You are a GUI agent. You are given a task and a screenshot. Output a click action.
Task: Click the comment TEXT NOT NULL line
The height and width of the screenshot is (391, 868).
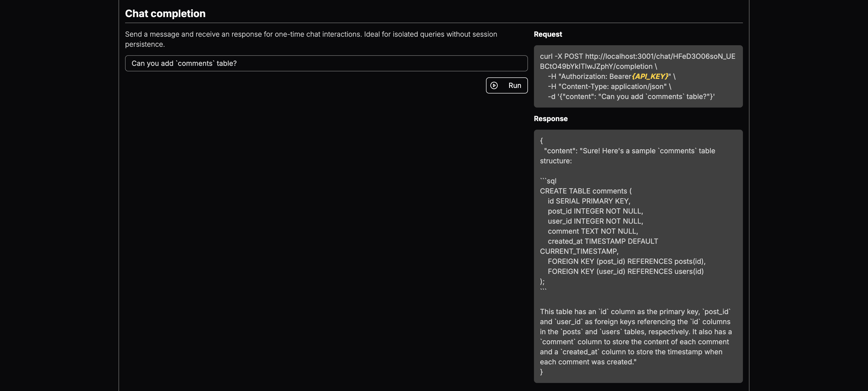pyautogui.click(x=593, y=232)
